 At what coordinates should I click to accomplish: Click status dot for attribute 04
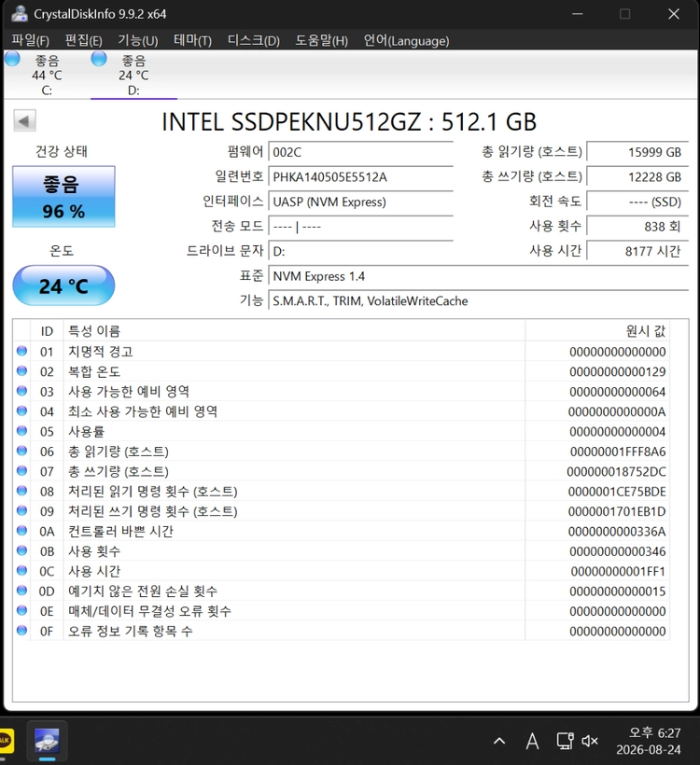21,410
